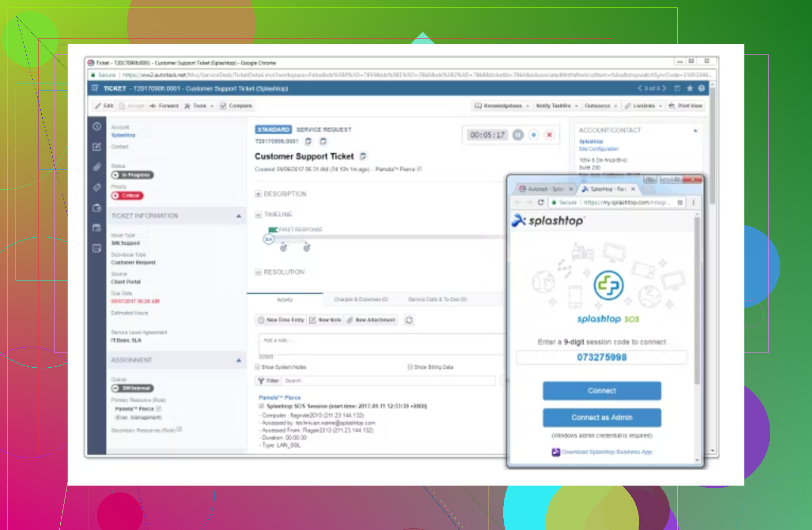The width and height of the screenshot is (812, 530).
Task: Open the help icon in ticket header
Action: point(702,88)
